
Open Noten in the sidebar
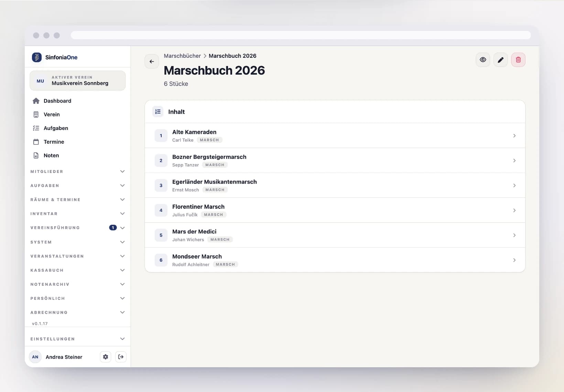[x=51, y=155]
